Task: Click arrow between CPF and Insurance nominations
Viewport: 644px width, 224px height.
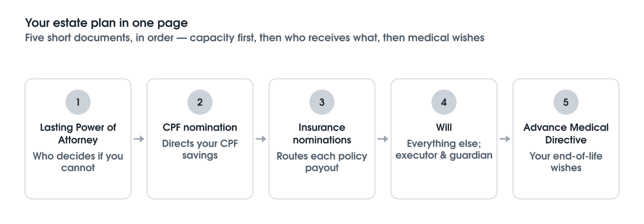Action: pos(261,139)
